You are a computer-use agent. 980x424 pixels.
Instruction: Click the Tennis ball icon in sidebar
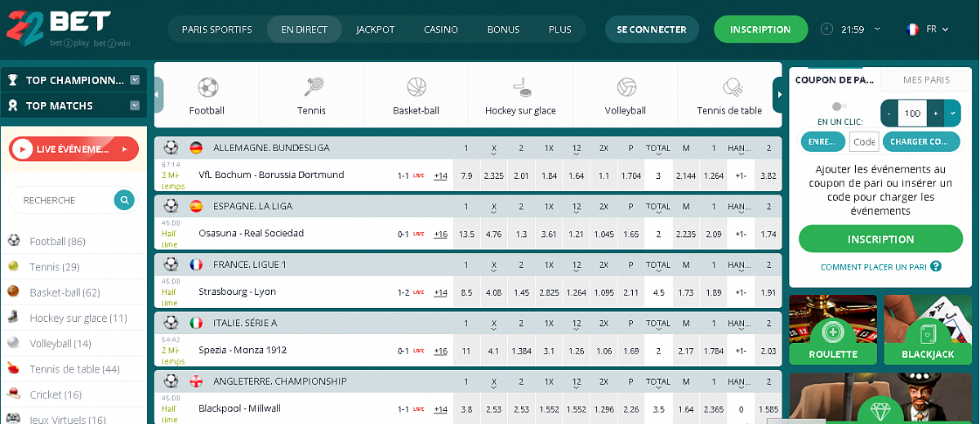(x=14, y=266)
